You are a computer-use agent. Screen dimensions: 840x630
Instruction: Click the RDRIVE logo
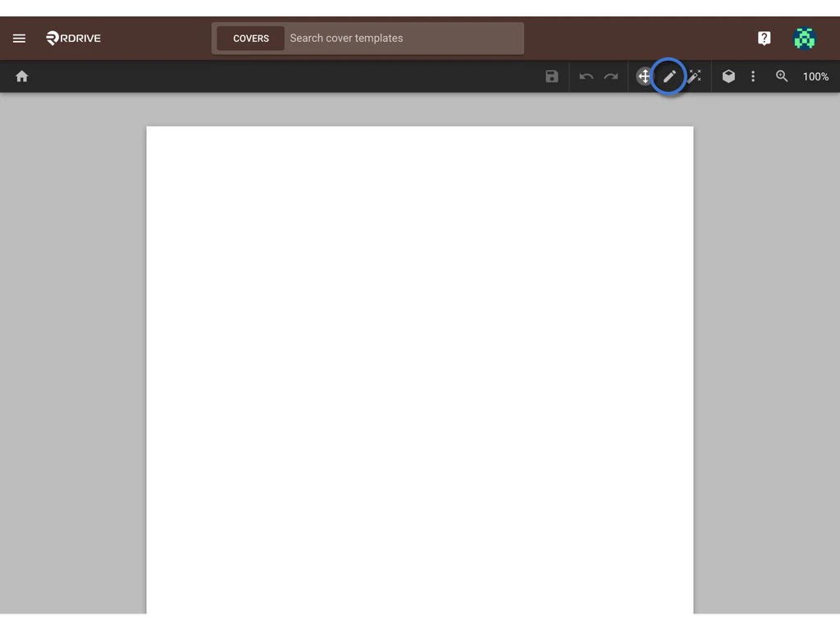tap(73, 38)
